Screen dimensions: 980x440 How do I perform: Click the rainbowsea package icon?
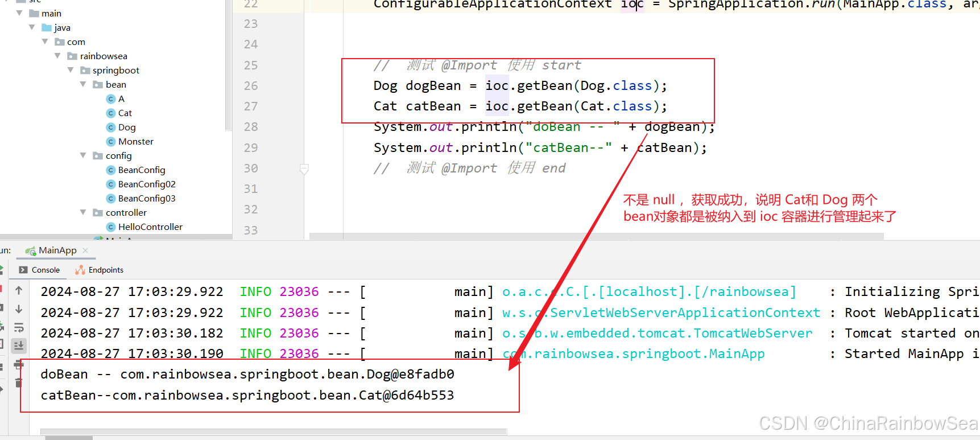pos(72,56)
